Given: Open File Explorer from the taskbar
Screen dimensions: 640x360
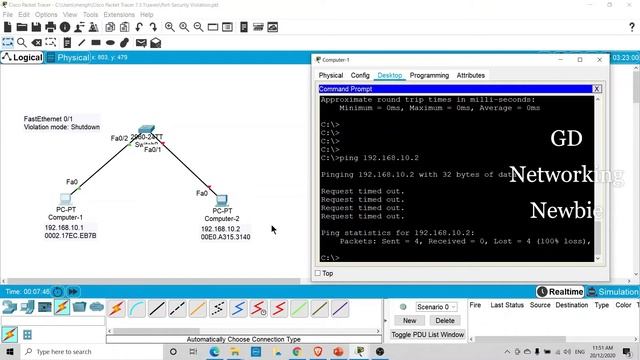Looking at the screenshot, I should point(235,351).
